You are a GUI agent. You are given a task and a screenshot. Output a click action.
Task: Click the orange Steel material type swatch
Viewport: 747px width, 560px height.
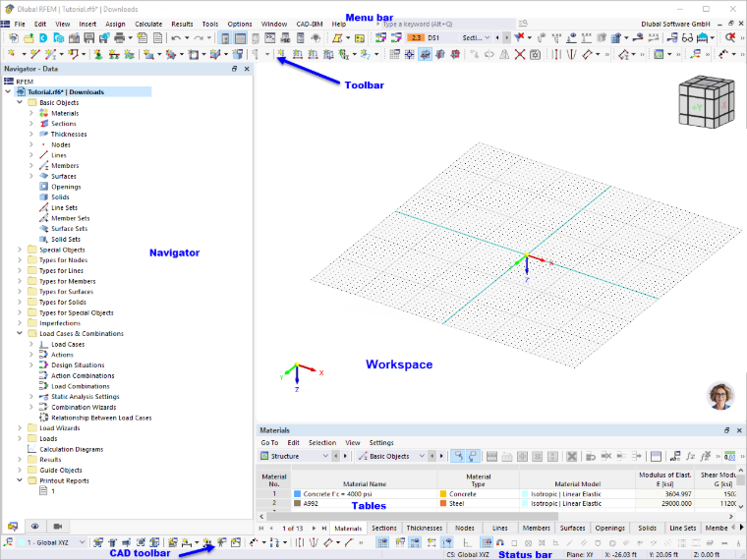pyautogui.click(x=443, y=503)
